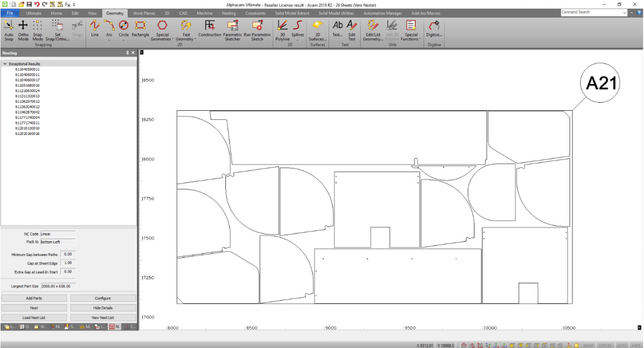Screen dimensions: 644x348
Task: Toggle SNAP in the status bar
Action: point(588,345)
